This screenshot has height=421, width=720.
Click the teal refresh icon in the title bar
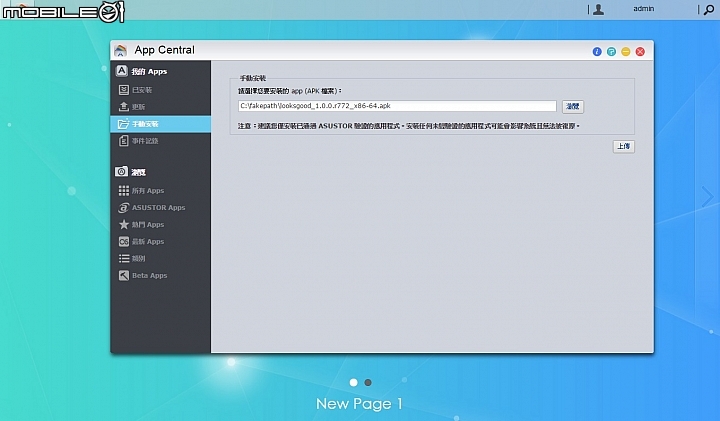click(x=611, y=51)
